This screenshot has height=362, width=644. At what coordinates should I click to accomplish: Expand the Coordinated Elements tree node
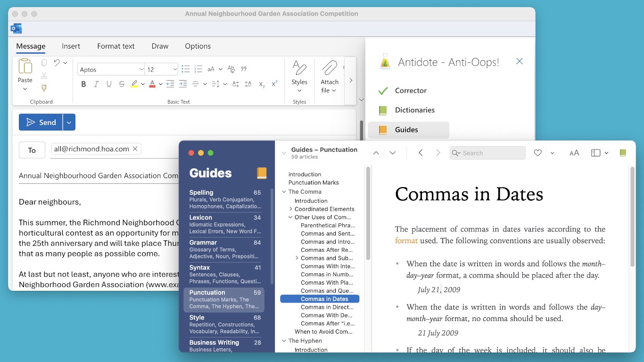coord(290,209)
